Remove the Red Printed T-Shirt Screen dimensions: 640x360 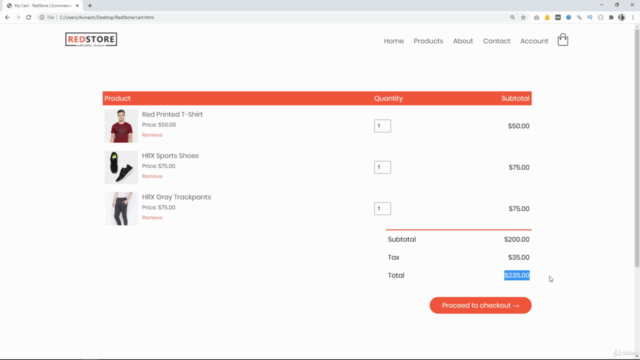point(152,135)
